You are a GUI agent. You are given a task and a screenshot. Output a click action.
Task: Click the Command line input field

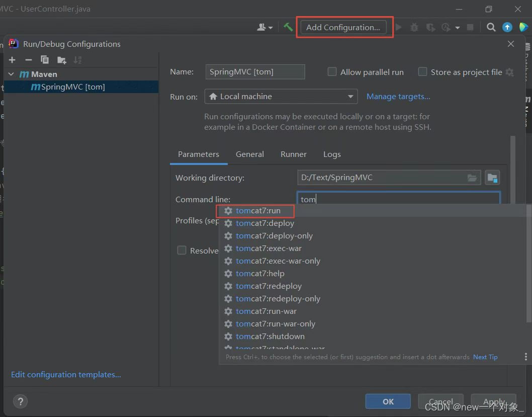(x=399, y=199)
